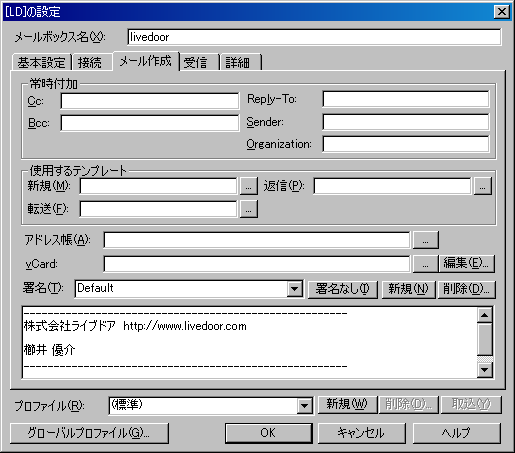Select the メール作成 tab

146,61
